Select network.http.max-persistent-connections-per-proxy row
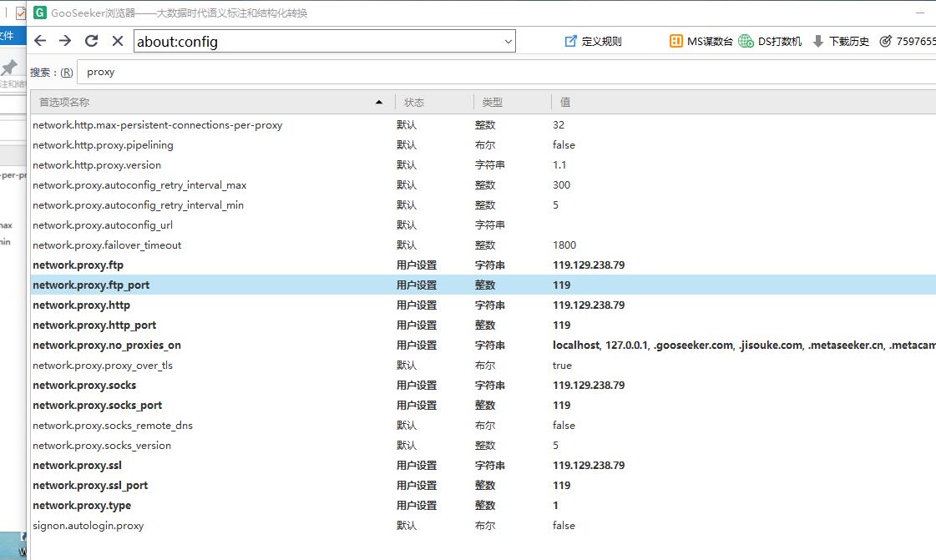This screenshot has height=560, width=936. coord(483,125)
